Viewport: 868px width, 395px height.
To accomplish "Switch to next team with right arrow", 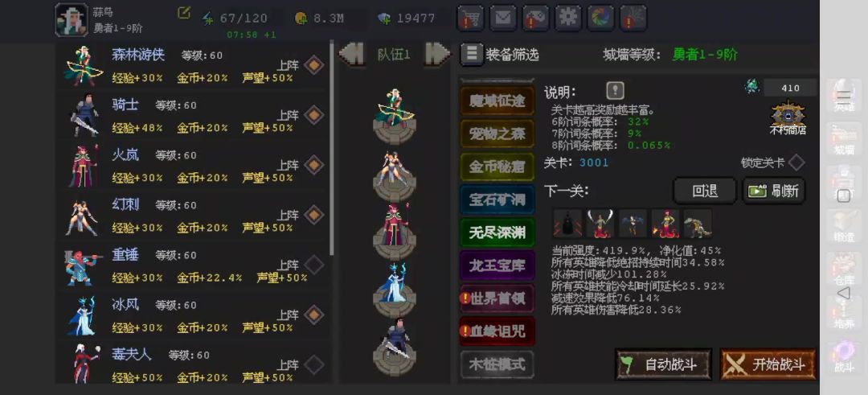I will 437,54.
